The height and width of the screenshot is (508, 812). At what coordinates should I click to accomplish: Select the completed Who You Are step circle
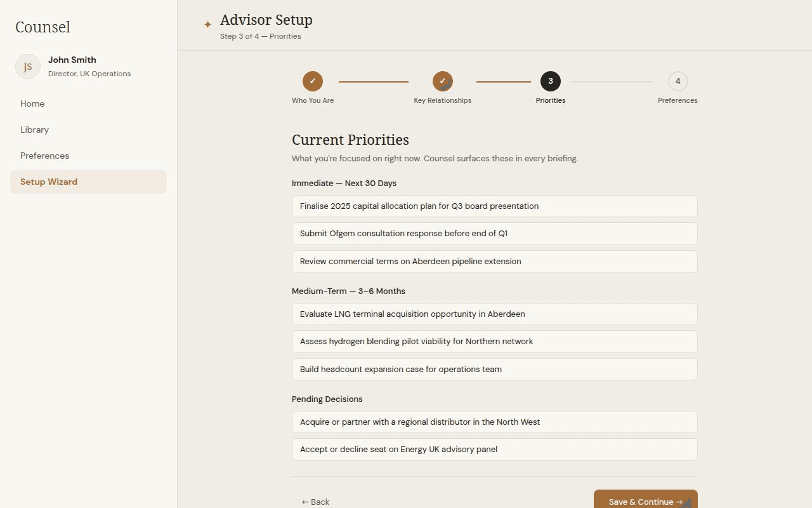pos(313,81)
